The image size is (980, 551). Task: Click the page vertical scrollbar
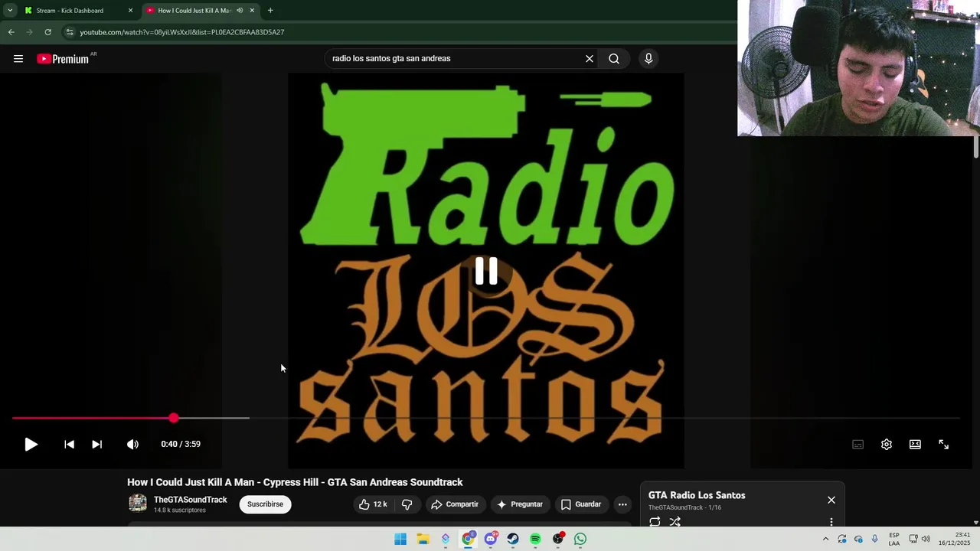click(976, 148)
